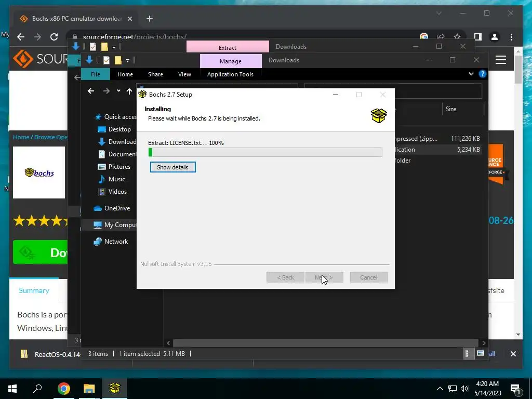Image resolution: width=532 pixels, height=399 pixels.
Task: Go up one folder level in Explorer
Action: pyautogui.click(x=129, y=91)
